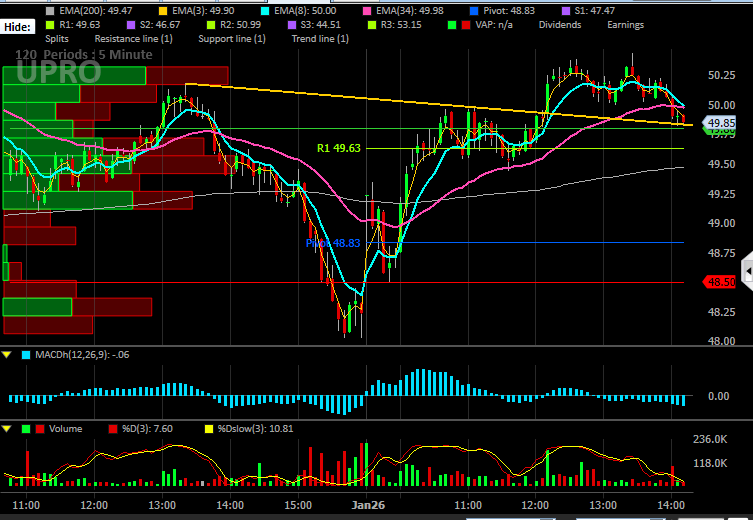Click the Support line (1) label
This screenshot has height=520, width=753.
pos(232,39)
